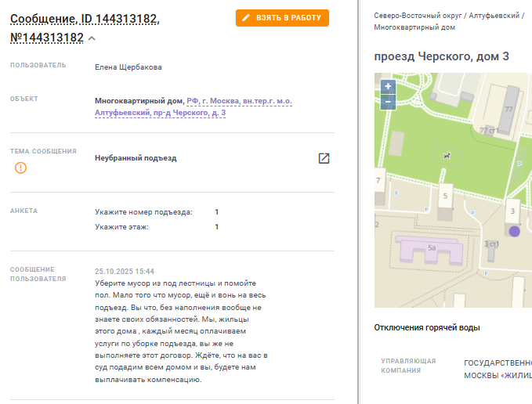The width and height of the screenshot is (532, 404).
Task: Click the 'Сообщение пользователя' section label
Action: (38, 274)
